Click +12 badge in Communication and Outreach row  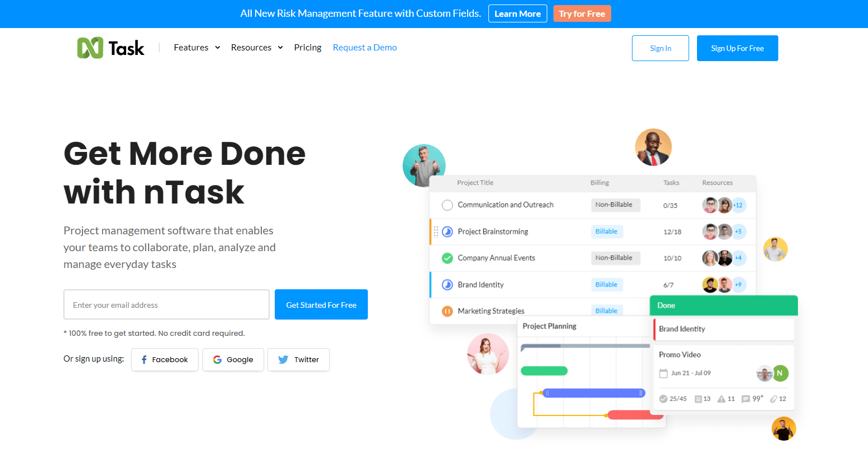[x=738, y=205]
